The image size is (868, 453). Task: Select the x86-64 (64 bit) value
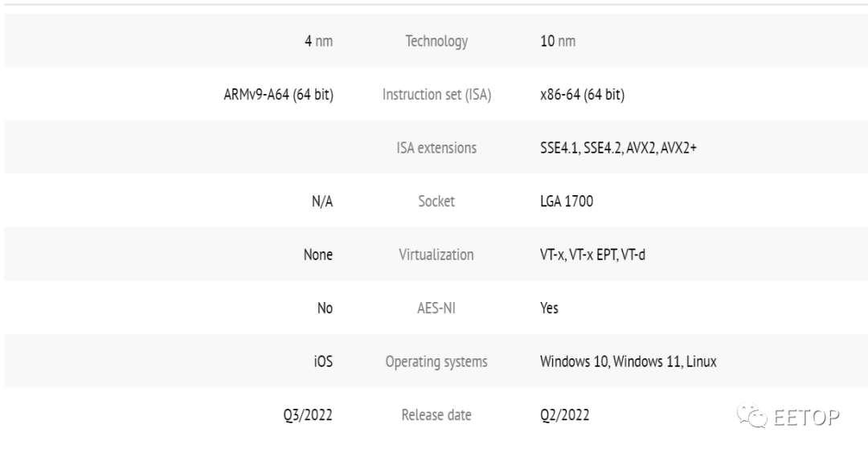[x=582, y=95]
